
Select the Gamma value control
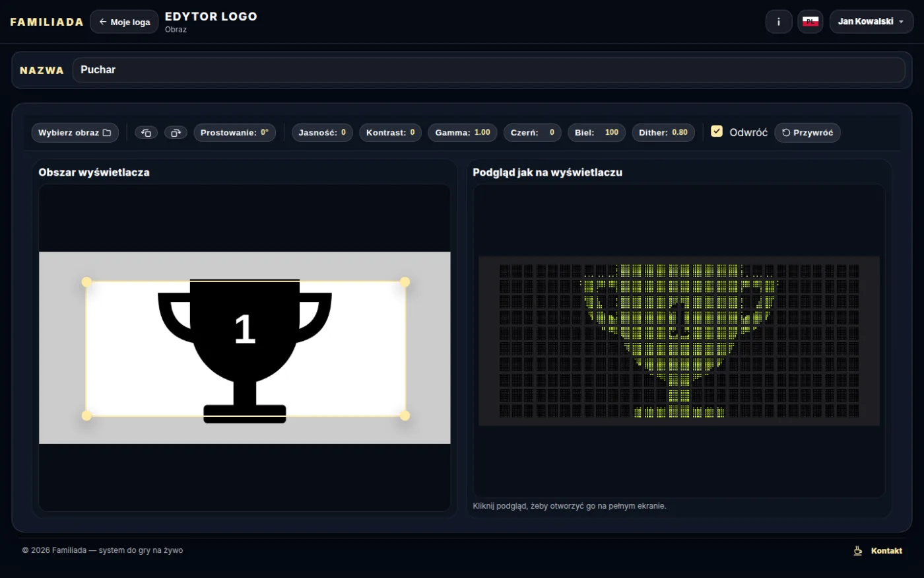pyautogui.click(x=462, y=133)
